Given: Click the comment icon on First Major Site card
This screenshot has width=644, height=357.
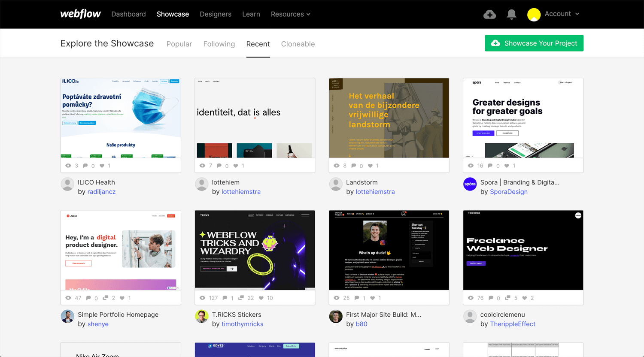Looking at the screenshot, I should [357, 298].
